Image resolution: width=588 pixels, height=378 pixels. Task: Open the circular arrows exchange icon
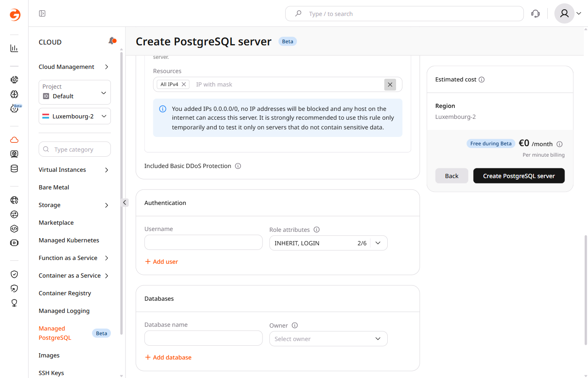(x=14, y=215)
